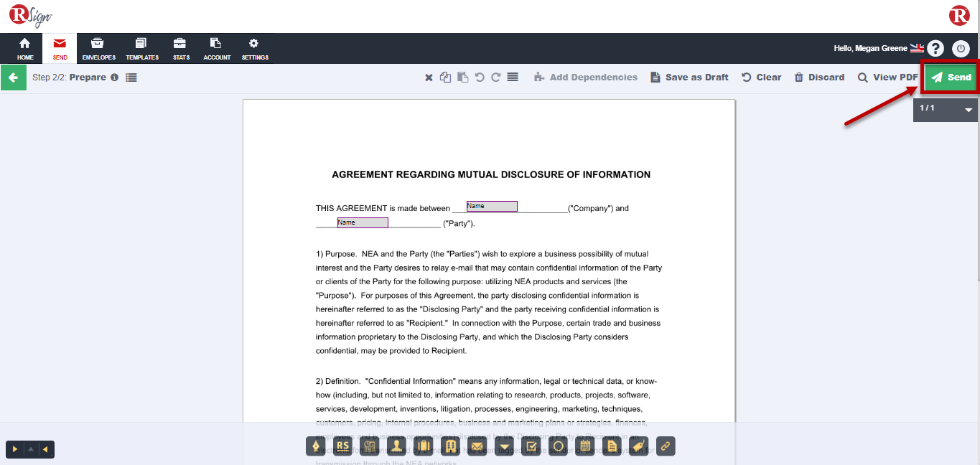
Task: Preview with View PDF
Action: (x=887, y=77)
